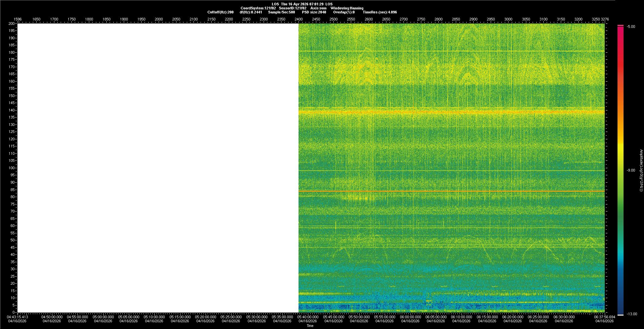This screenshot has width=644, height=329.
Task: Click the SensorID:121f02 header text
Action: (x=292, y=8)
